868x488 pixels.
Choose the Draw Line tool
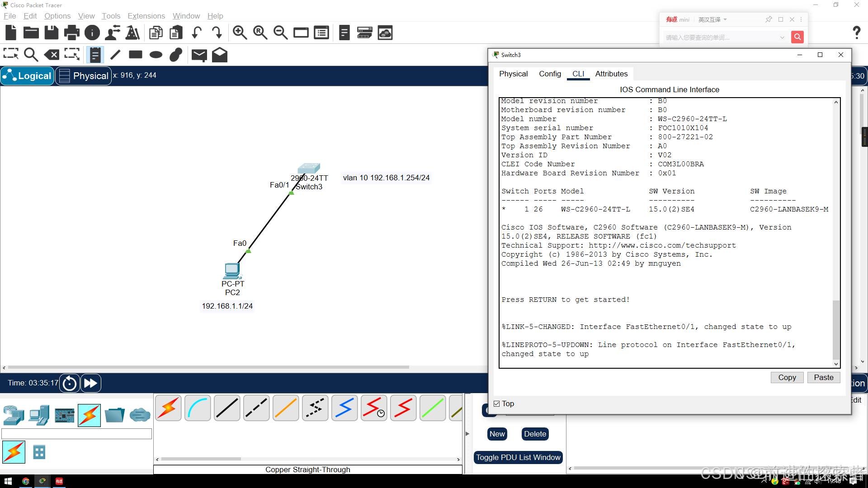[x=115, y=55]
